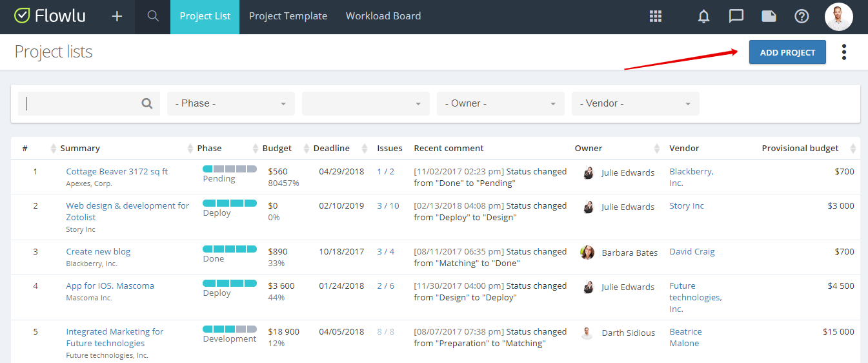The height and width of the screenshot is (363, 868).
Task: Open the chat messages icon
Action: coord(736,16)
